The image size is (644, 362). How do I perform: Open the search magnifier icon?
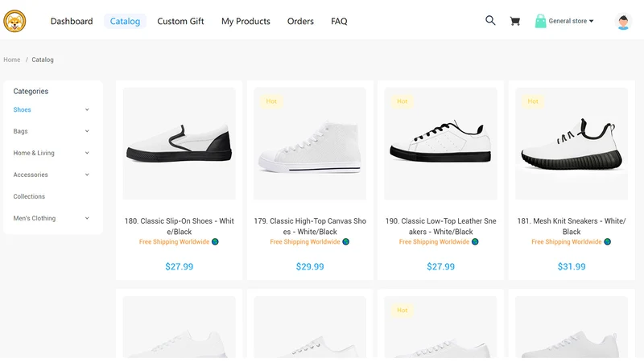point(490,20)
